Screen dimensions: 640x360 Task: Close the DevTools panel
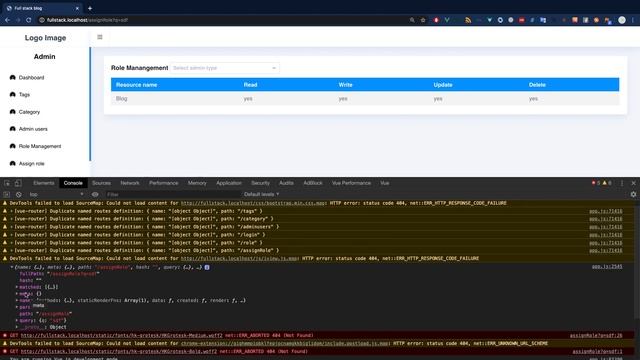633,183
